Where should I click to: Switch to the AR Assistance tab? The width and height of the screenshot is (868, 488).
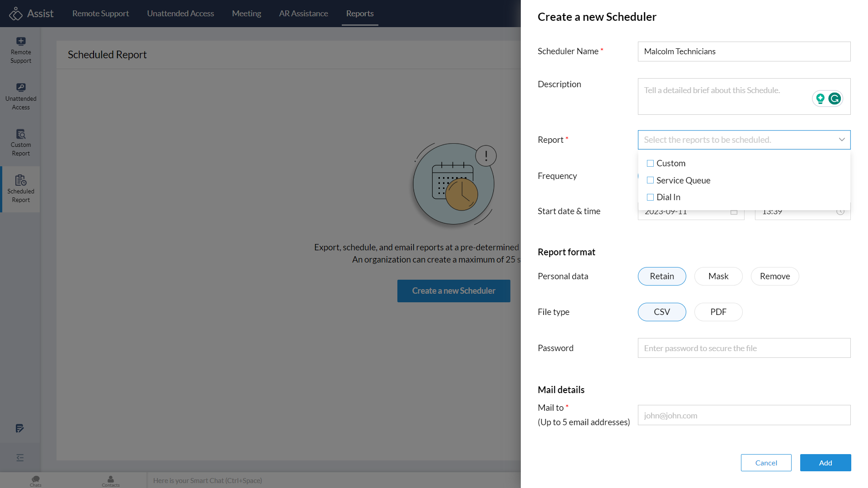click(303, 14)
